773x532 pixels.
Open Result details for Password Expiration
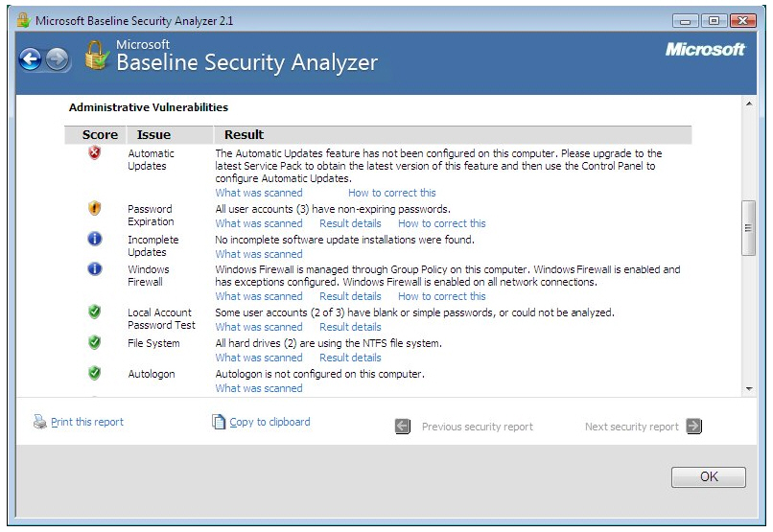pos(350,223)
